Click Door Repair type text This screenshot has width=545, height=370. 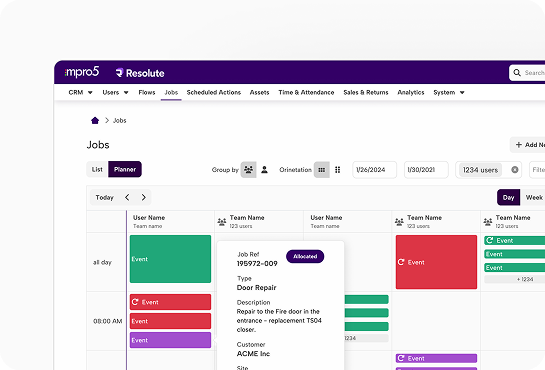pyautogui.click(x=257, y=288)
